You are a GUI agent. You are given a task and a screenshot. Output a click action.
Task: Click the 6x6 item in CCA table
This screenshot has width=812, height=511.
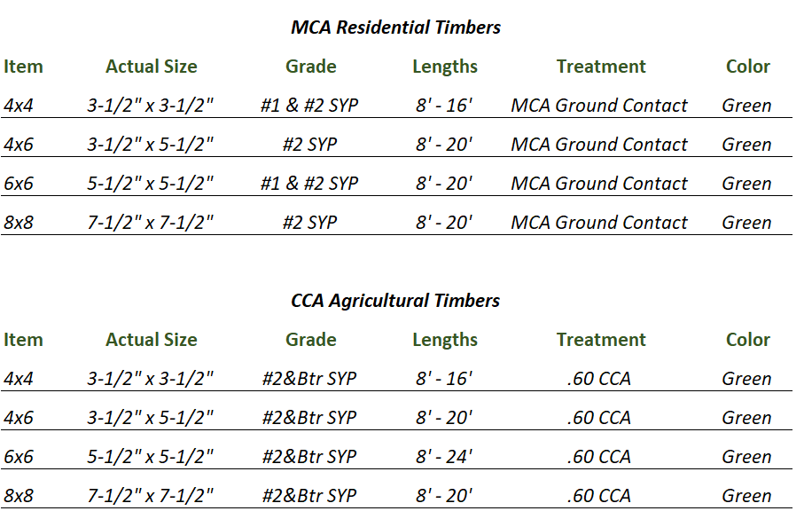(x=19, y=457)
